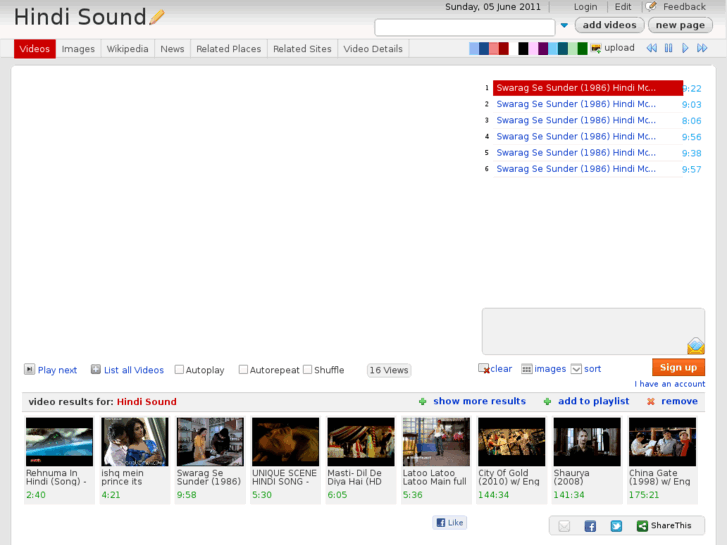
Task: Open the Video Details tab
Action: tap(373, 49)
